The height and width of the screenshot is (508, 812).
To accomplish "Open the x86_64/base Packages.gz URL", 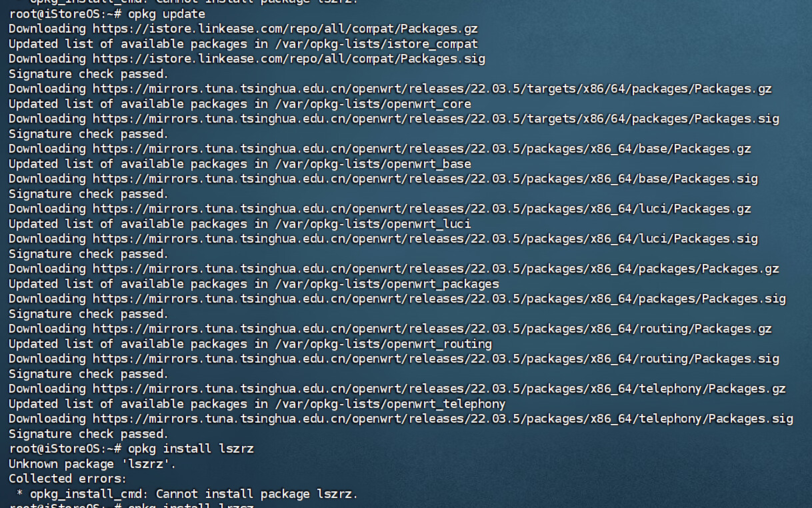I will point(422,149).
